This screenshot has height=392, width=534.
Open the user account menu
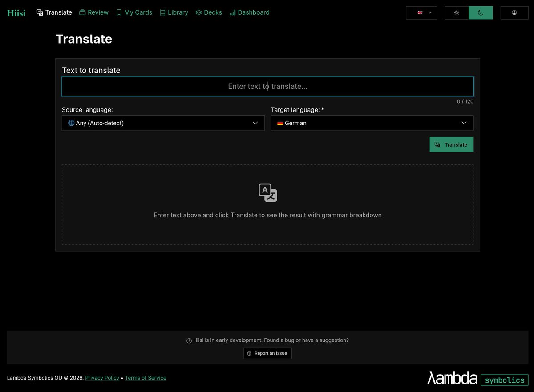514,12
